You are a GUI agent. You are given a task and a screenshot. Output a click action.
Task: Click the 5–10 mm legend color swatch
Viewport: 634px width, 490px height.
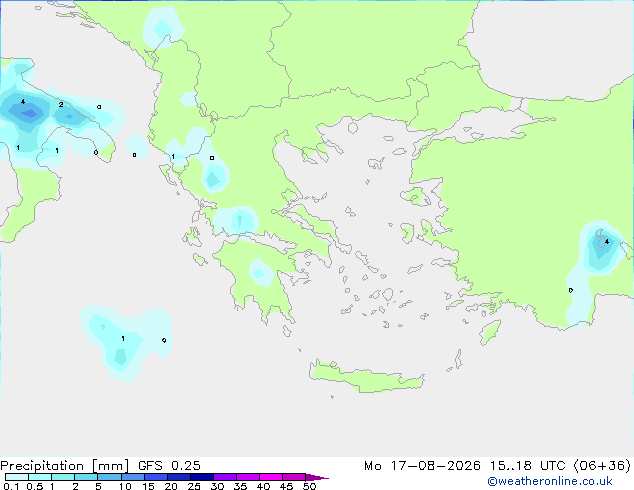tap(110, 477)
